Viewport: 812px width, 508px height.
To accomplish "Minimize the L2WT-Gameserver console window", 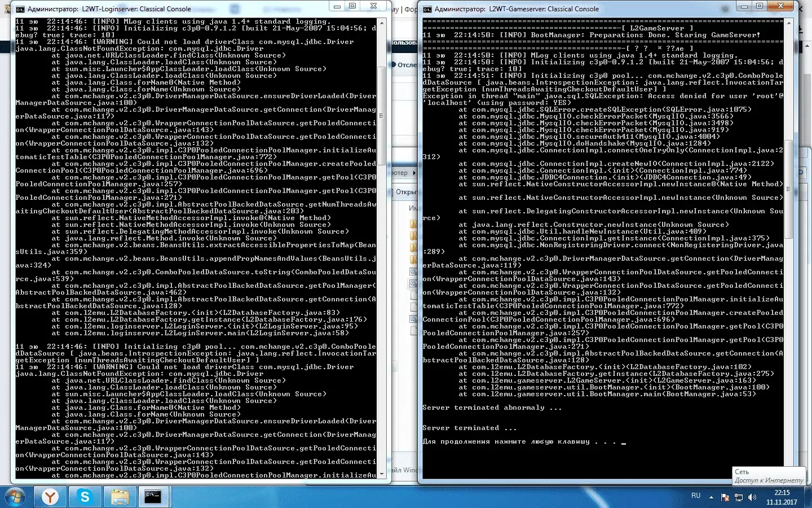I will tap(744, 6).
